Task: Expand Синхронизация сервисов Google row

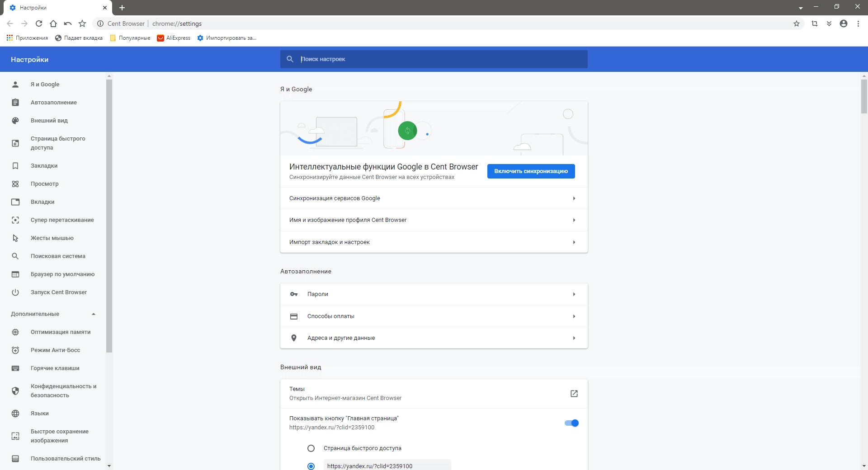Action: click(x=434, y=198)
